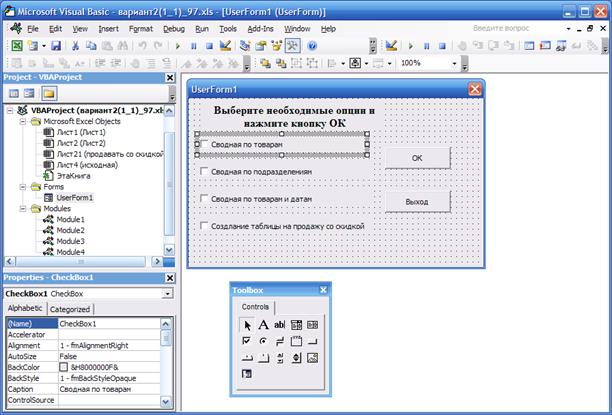Close the Properties pane with its X
Viewport: 612px width, 415px height.
(170, 278)
